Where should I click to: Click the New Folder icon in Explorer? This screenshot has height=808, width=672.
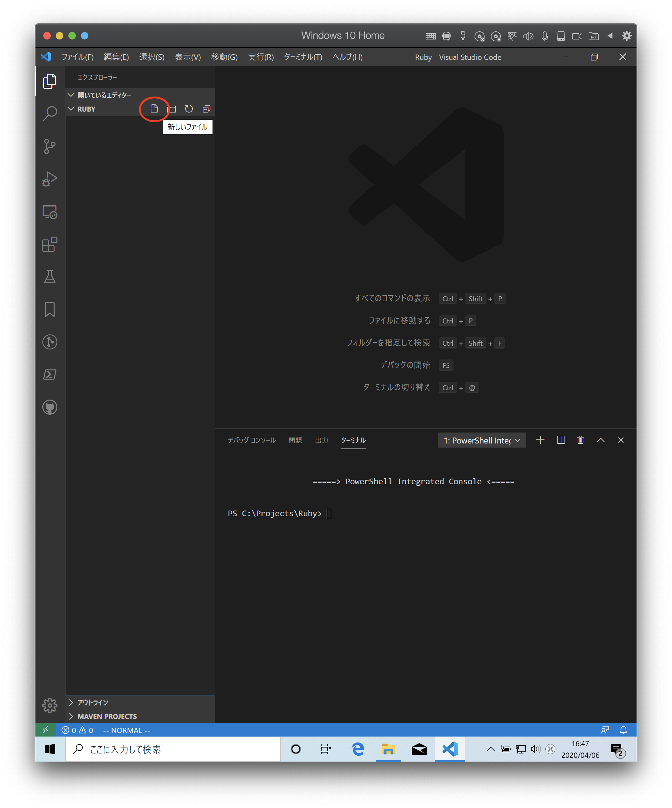[172, 108]
